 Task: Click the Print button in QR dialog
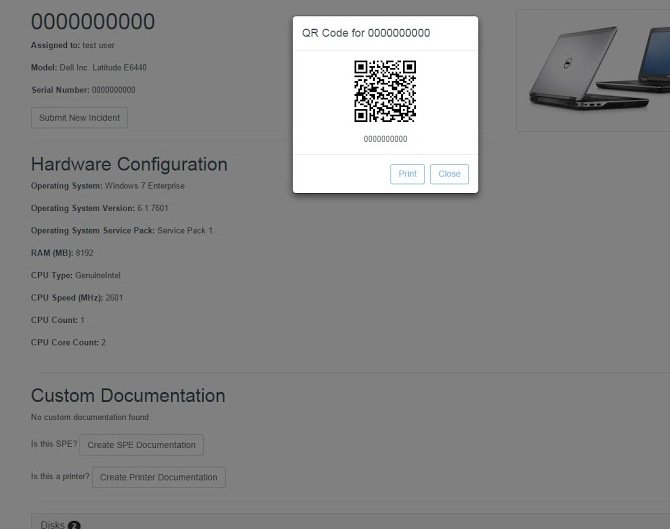point(407,174)
